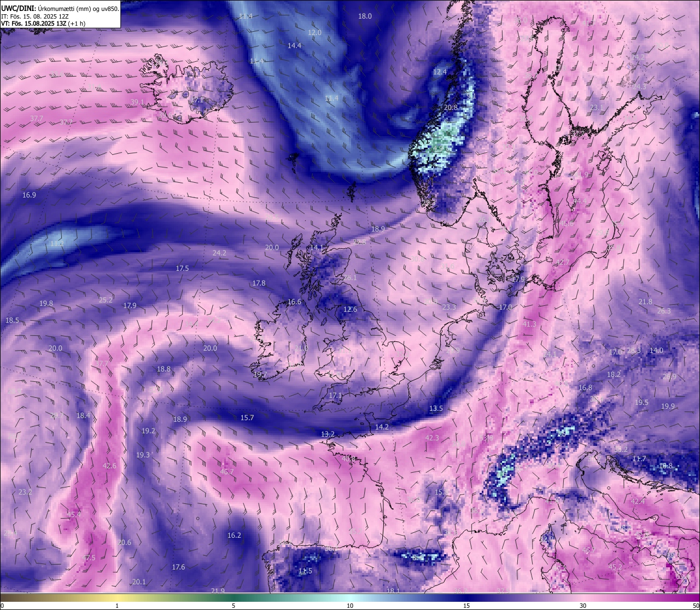Click the colorbar tick label '5'
Viewport: 700px width, 610px height.
234,606
